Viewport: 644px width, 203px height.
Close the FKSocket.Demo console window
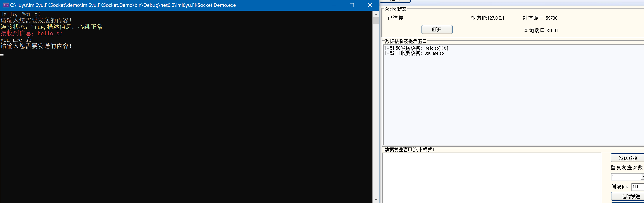coord(370,5)
